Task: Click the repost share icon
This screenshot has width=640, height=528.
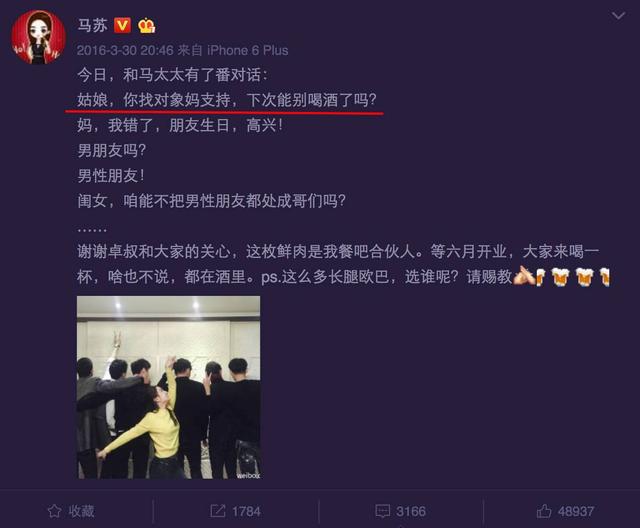Action: (218, 511)
